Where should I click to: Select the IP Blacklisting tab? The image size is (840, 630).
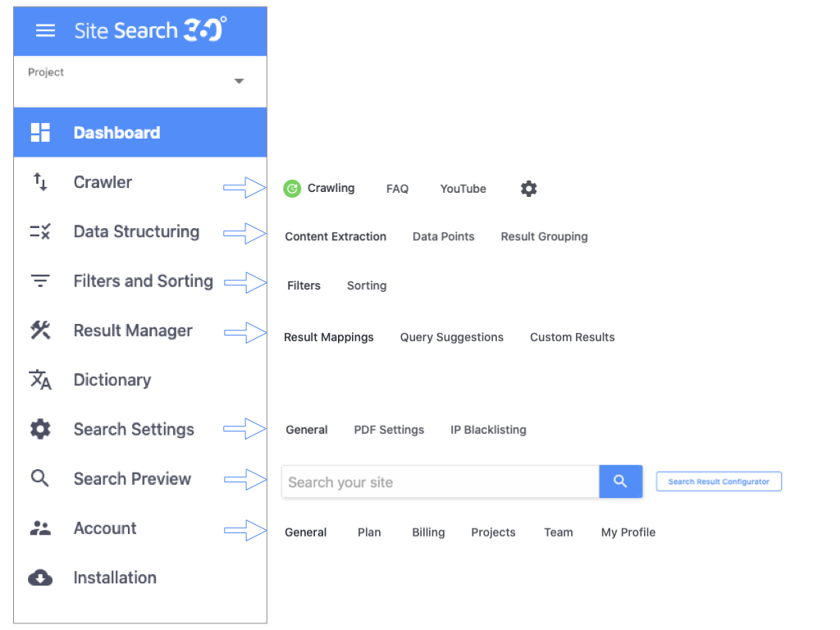tap(488, 429)
